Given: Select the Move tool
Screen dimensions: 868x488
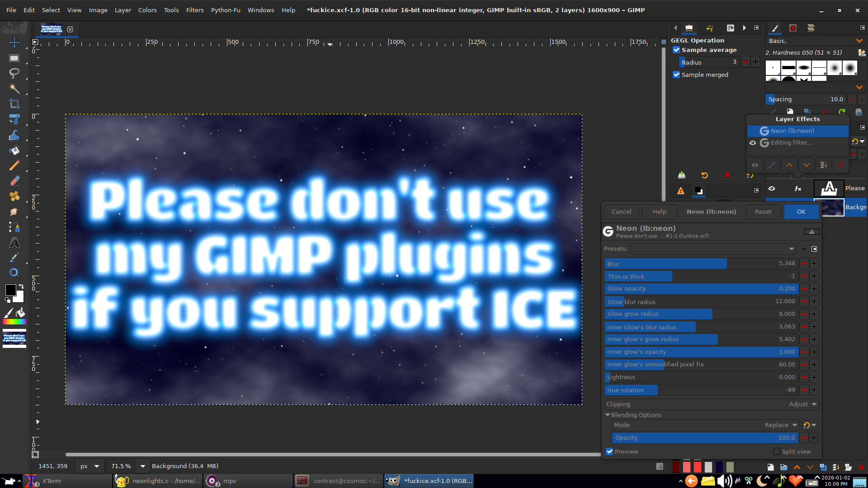Looking at the screenshot, I should tap(14, 42).
